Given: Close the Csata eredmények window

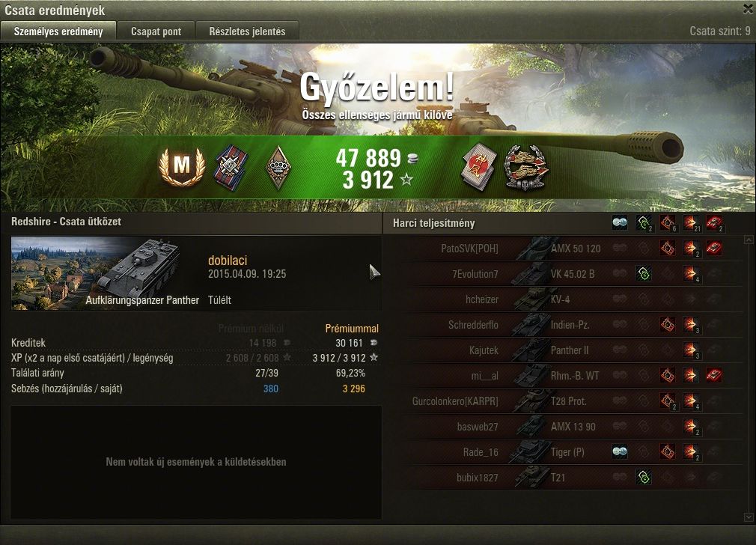Looking at the screenshot, I should [x=749, y=8].
